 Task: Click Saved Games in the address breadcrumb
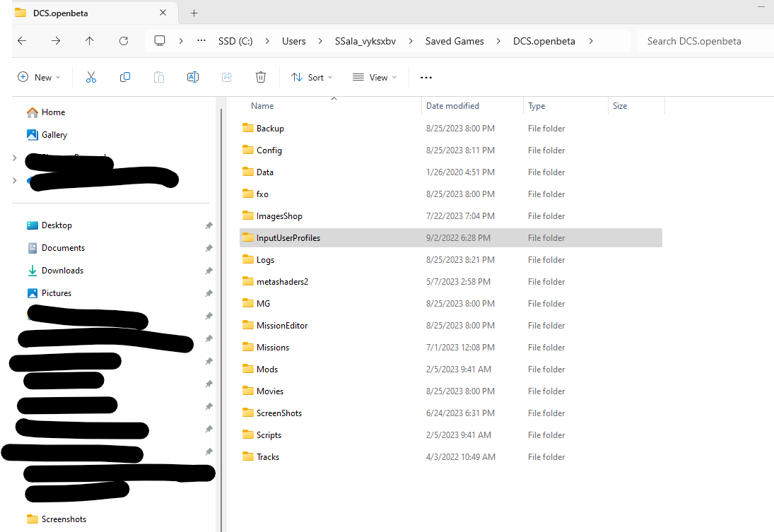(x=455, y=41)
